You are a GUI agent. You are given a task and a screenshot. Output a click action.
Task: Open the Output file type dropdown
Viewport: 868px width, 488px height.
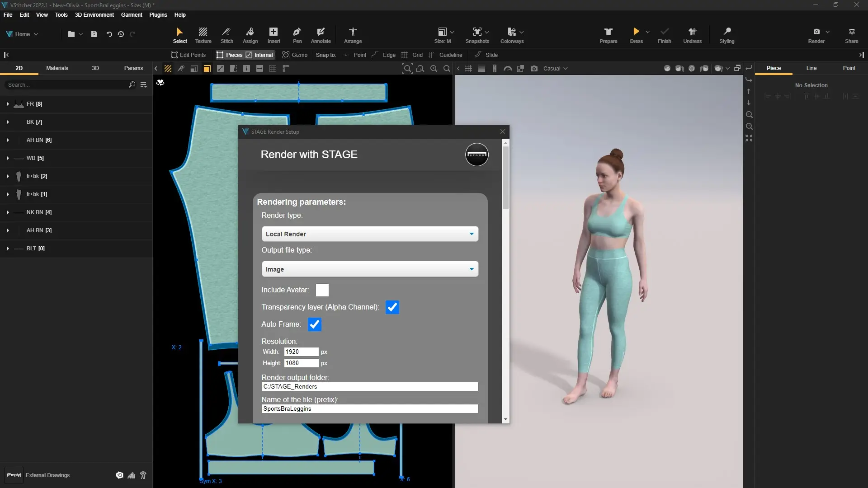point(369,269)
